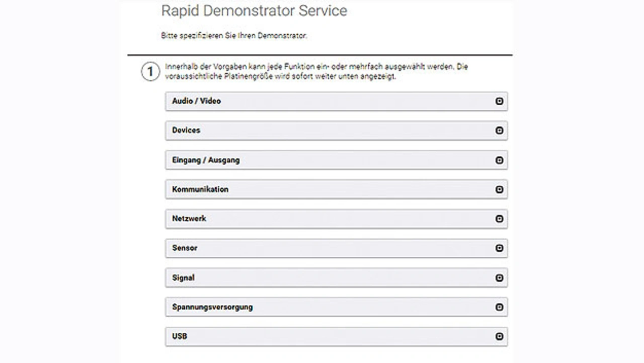
Task: Expand the Netzwerk section
Action: [189, 219]
